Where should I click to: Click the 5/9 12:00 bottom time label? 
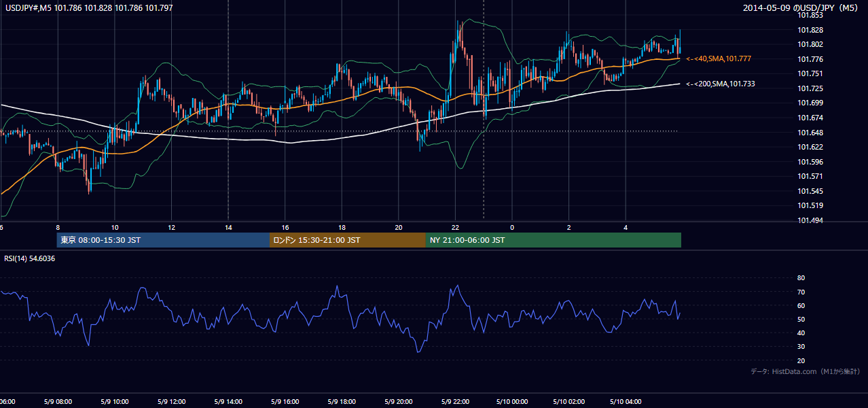coord(171,402)
